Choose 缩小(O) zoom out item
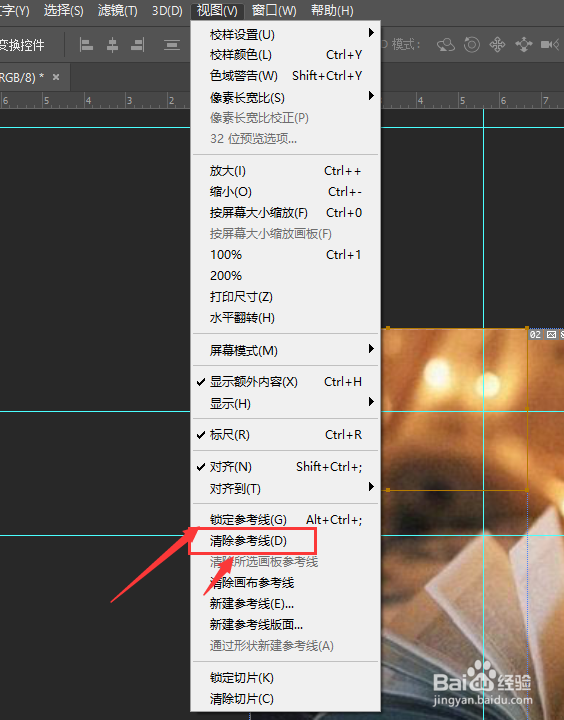Viewport: 564px width, 720px height. [x=285, y=191]
